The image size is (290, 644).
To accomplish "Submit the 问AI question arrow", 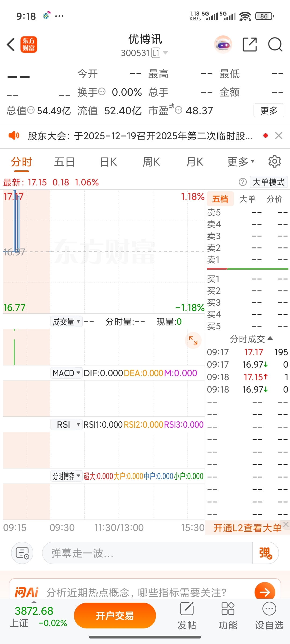I will 265,592.
